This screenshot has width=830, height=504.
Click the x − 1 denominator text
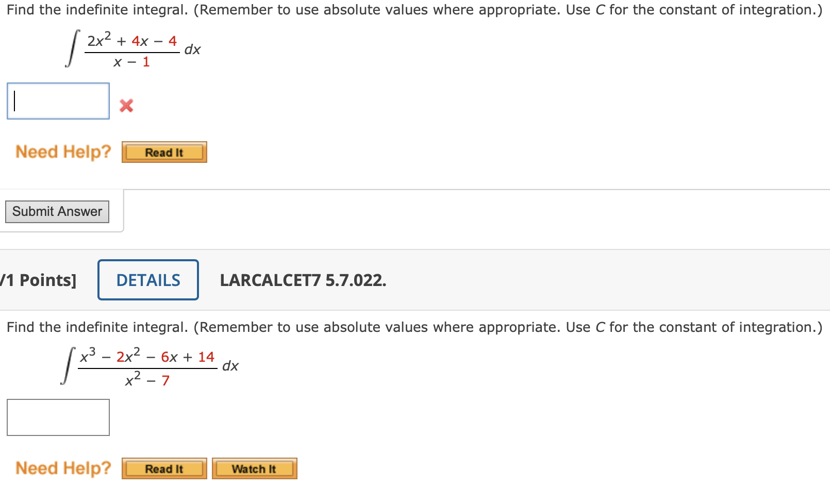click(131, 62)
